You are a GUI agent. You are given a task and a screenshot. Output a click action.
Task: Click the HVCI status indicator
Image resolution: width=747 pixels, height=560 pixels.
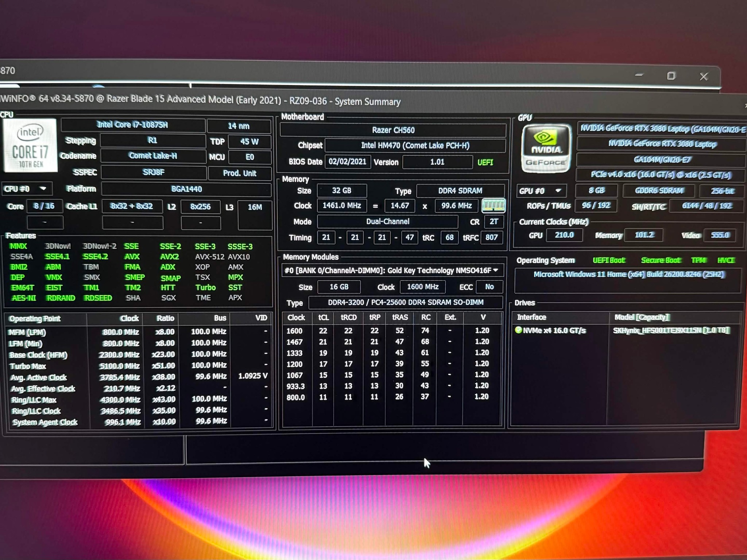click(x=726, y=260)
